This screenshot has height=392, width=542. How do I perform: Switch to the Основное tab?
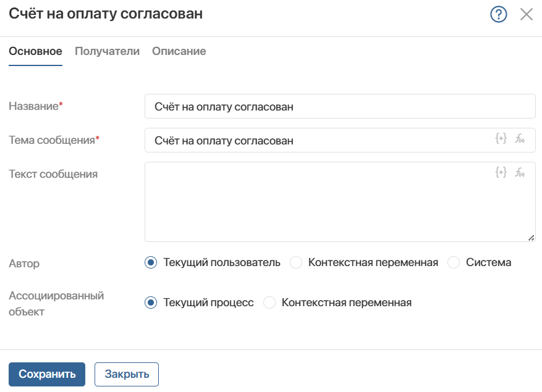(x=35, y=51)
